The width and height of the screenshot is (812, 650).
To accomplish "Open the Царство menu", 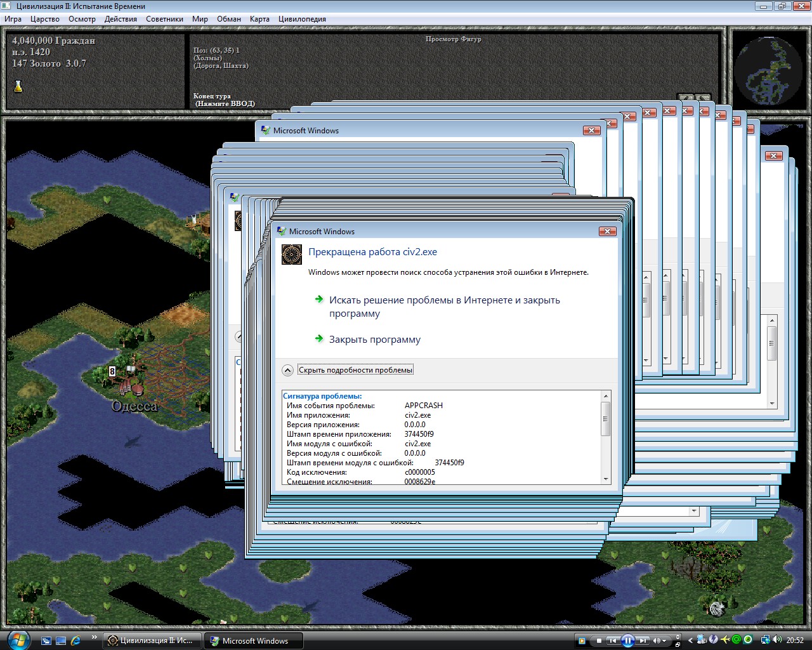I will point(45,19).
